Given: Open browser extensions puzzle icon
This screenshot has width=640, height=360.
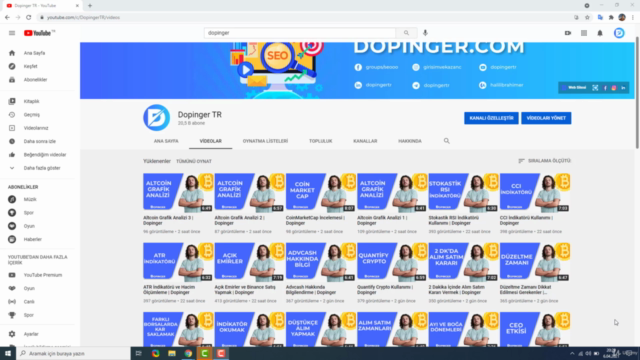Looking at the screenshot, I should pyautogui.click(x=611, y=18).
